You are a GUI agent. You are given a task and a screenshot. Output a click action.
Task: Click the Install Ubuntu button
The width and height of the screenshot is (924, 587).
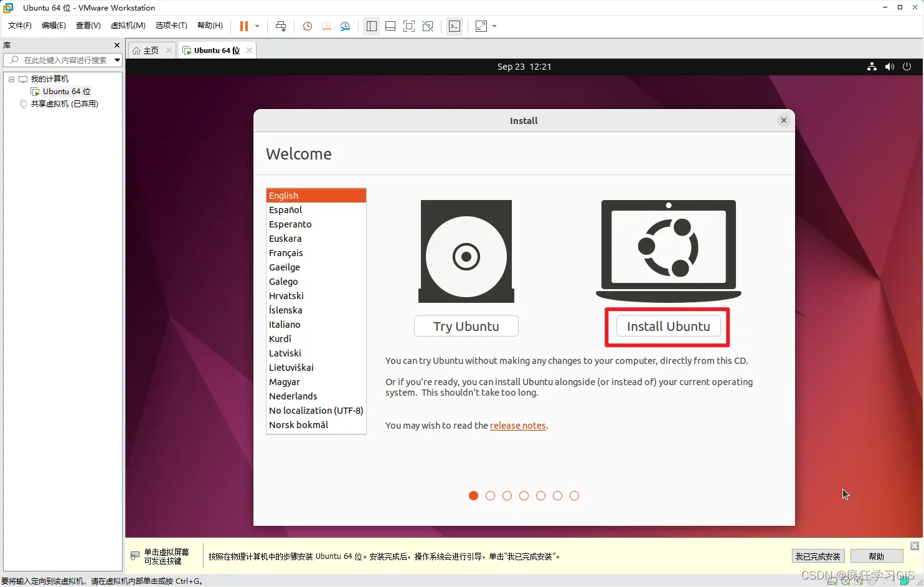668,327
